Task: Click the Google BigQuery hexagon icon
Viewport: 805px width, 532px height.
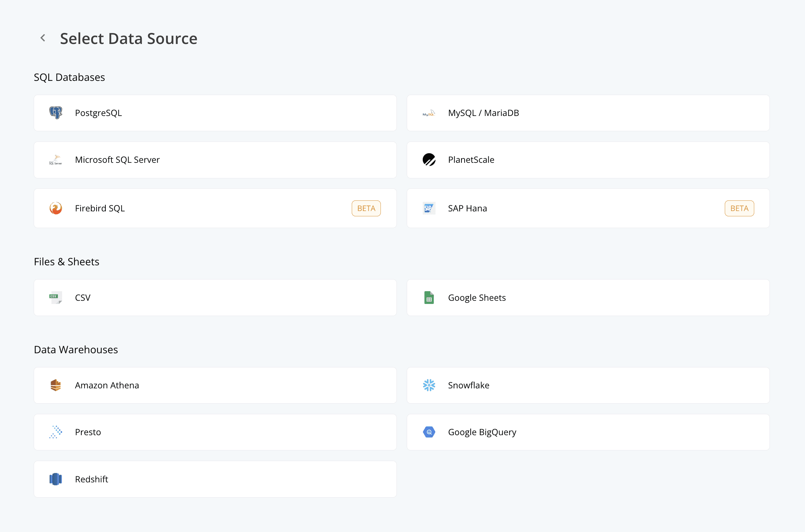Action: (429, 432)
